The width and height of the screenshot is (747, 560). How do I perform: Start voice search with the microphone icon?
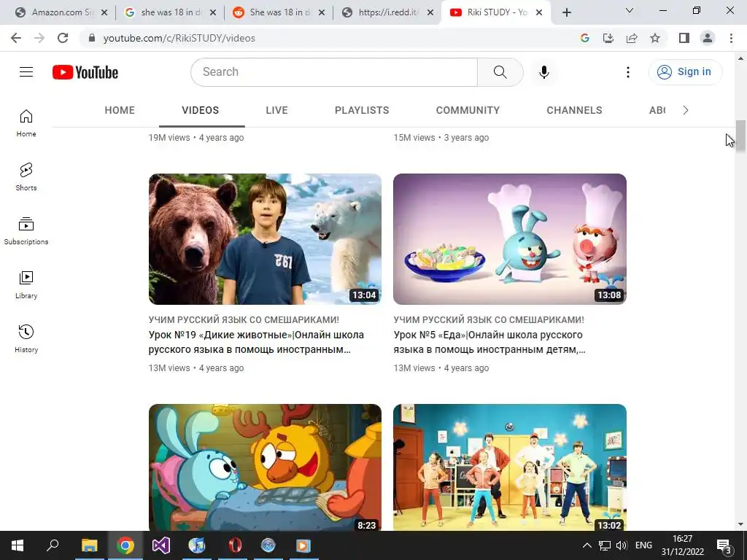544,72
